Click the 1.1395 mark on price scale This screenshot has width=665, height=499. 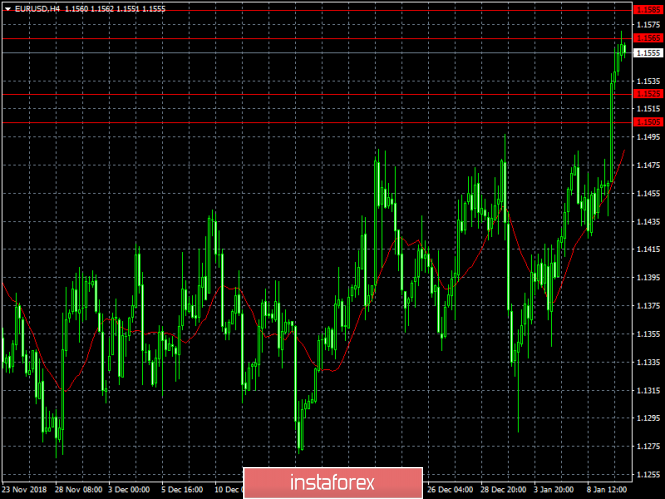(648, 278)
